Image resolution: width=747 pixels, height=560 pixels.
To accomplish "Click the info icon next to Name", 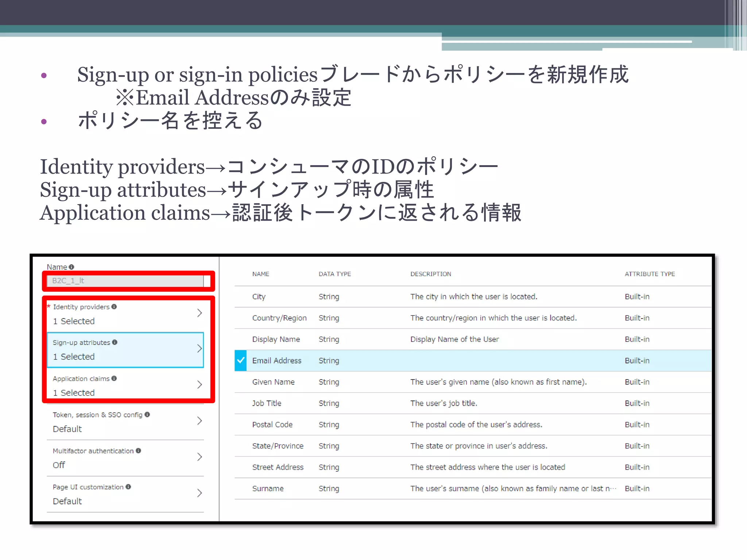I will tap(71, 267).
